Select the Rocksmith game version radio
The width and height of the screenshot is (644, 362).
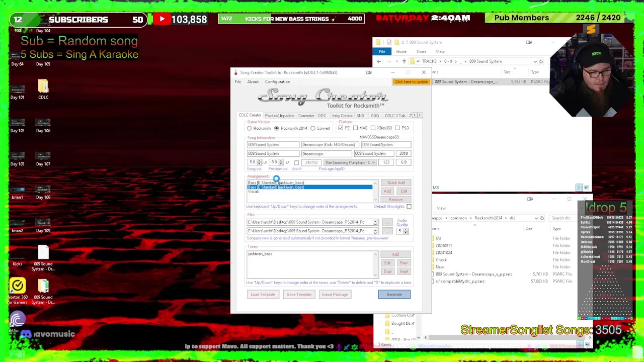(x=250, y=128)
